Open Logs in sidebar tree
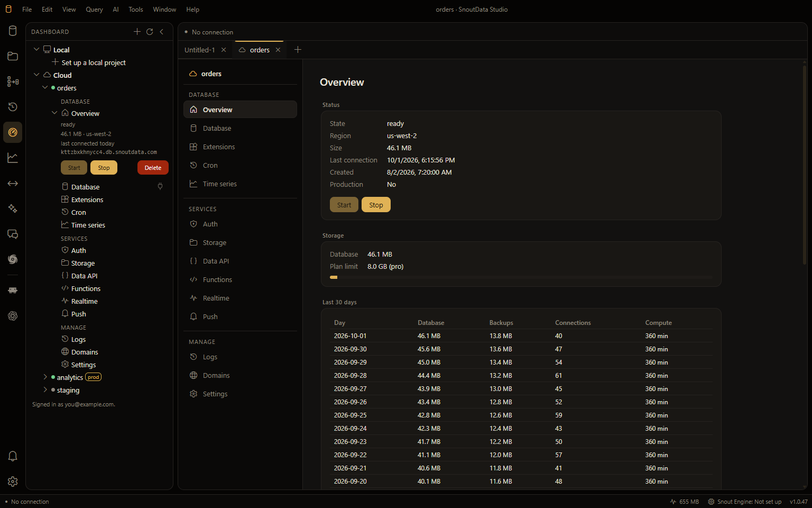812x508 pixels. click(78, 339)
